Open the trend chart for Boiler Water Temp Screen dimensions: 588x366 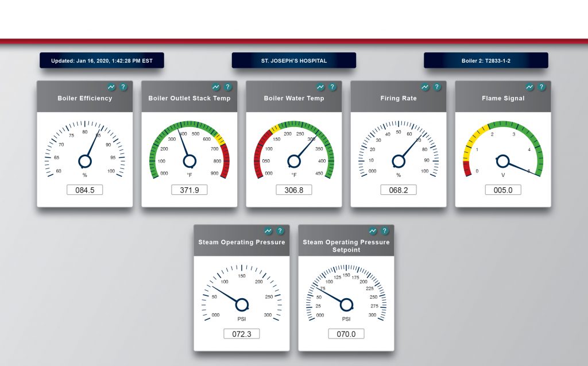(x=320, y=87)
